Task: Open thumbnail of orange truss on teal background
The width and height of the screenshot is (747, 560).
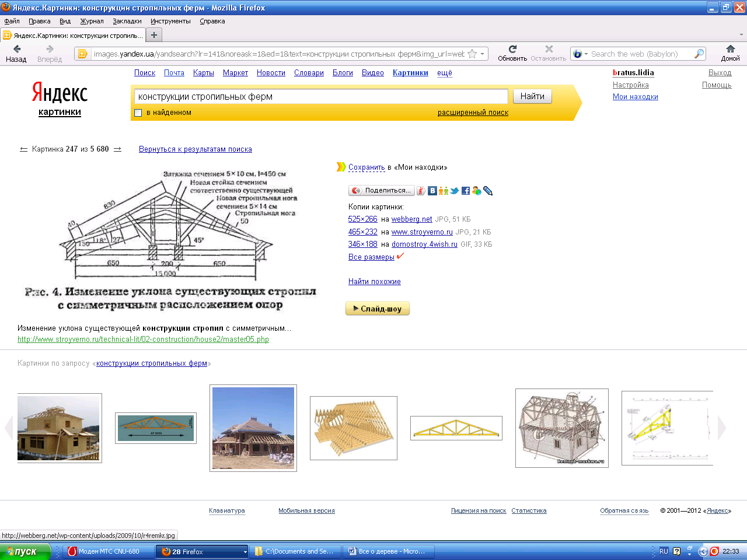Action: (156, 428)
